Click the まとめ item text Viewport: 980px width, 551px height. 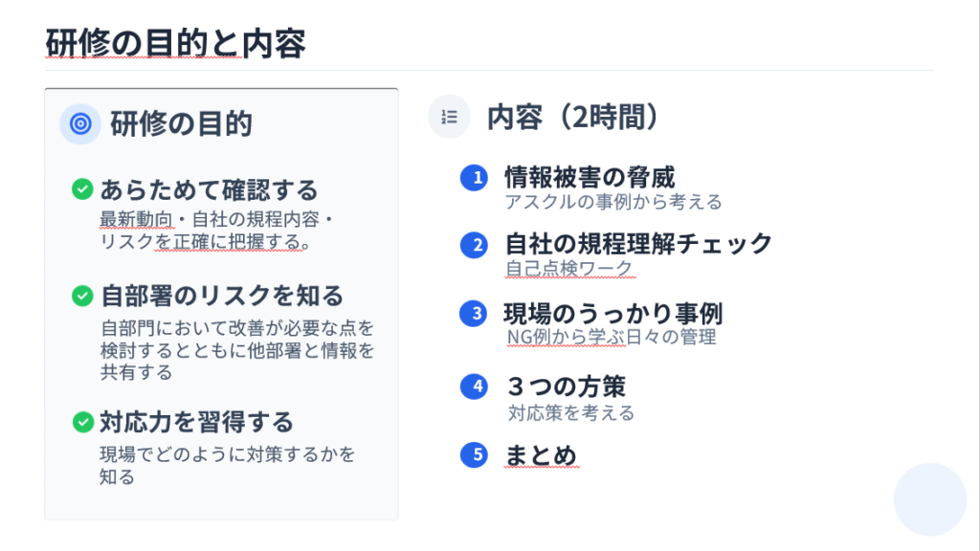[541, 454]
